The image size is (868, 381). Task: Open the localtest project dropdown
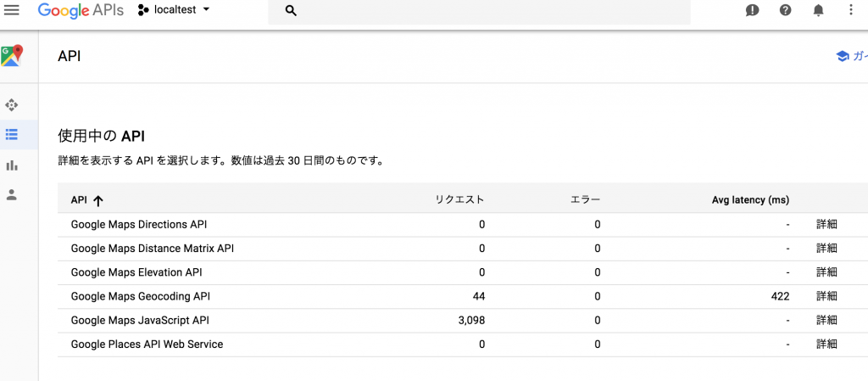click(x=174, y=10)
